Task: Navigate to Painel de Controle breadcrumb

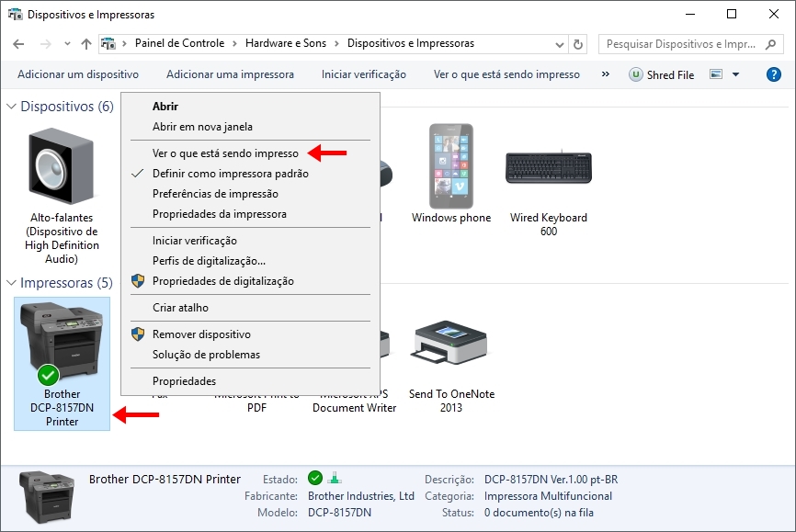Action: [x=179, y=43]
